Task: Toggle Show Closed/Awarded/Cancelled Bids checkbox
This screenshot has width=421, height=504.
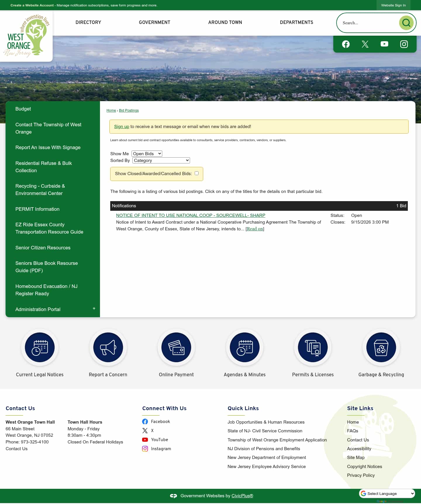Action: pyautogui.click(x=197, y=173)
